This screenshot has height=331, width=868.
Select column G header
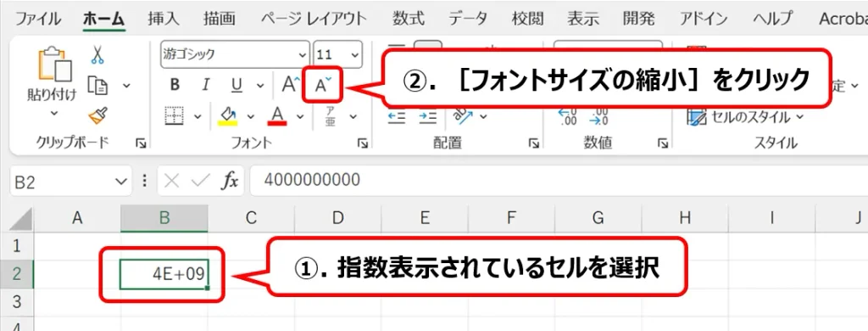point(598,218)
